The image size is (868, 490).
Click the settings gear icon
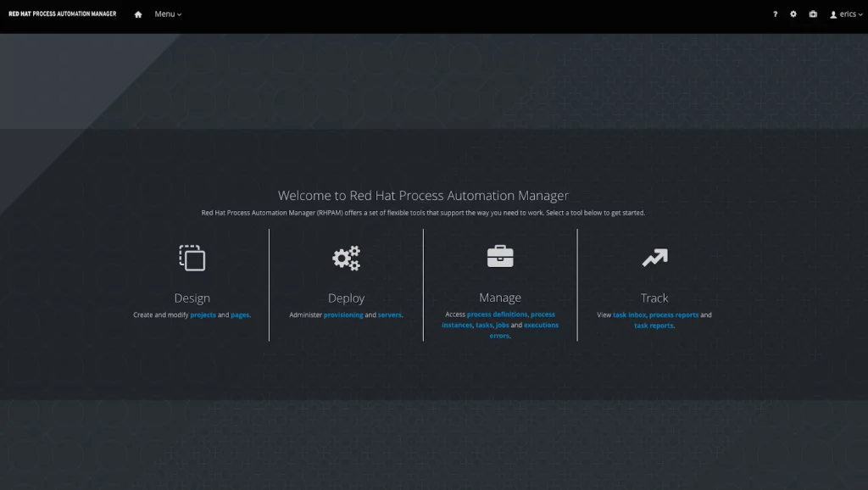coord(793,14)
